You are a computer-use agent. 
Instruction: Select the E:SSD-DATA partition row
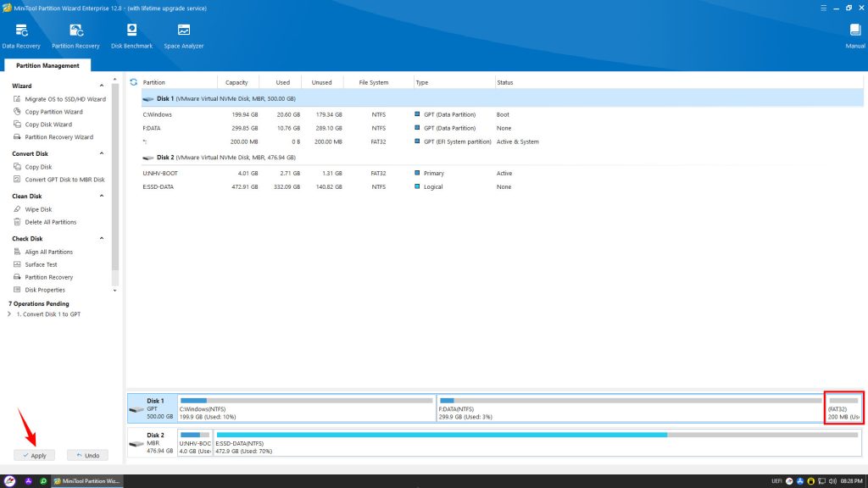[502, 187]
